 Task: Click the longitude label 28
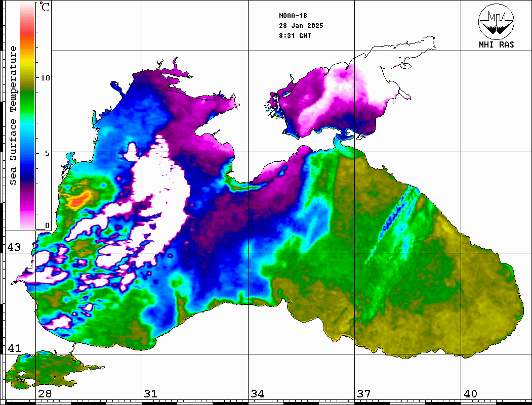[45, 393]
